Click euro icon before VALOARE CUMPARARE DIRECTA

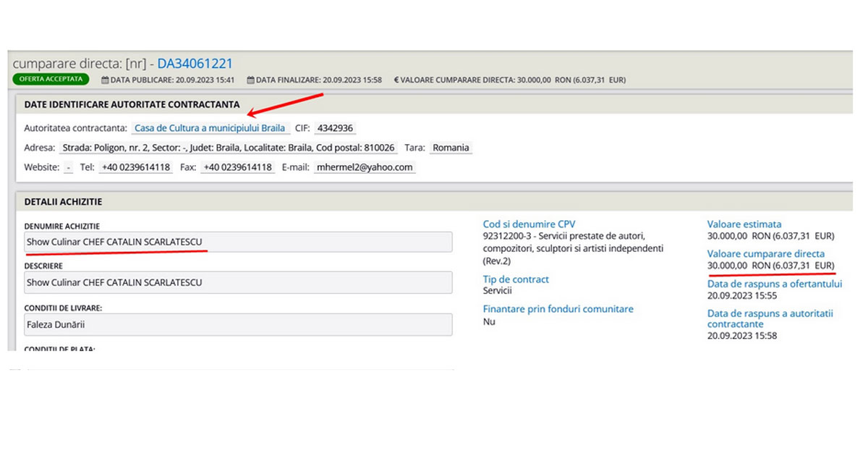[x=396, y=80]
